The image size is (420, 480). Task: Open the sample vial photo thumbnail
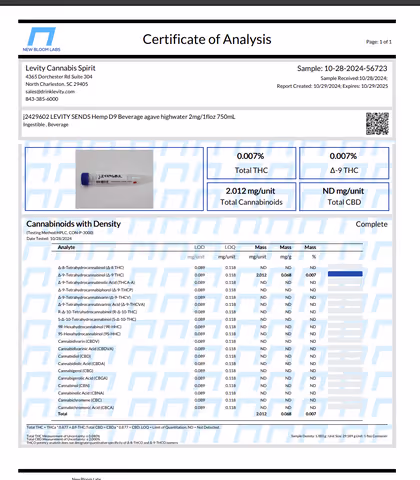coord(114,179)
